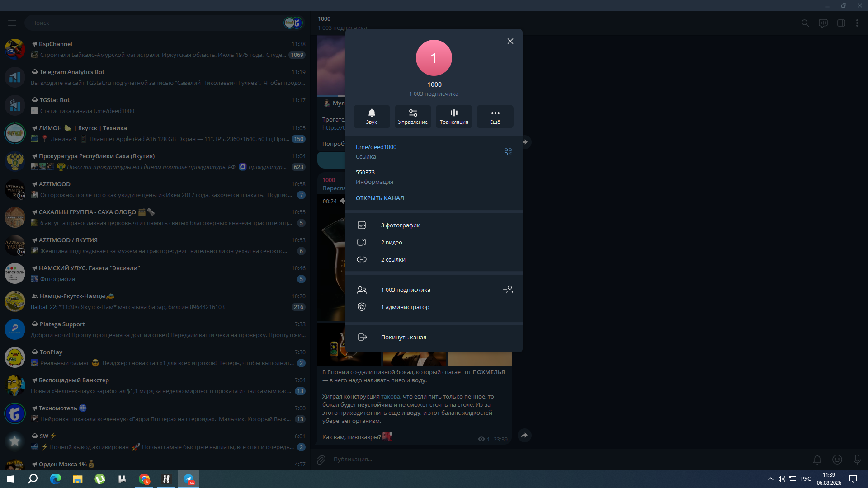
Task: Open Windows taskbar search
Action: (x=33, y=479)
